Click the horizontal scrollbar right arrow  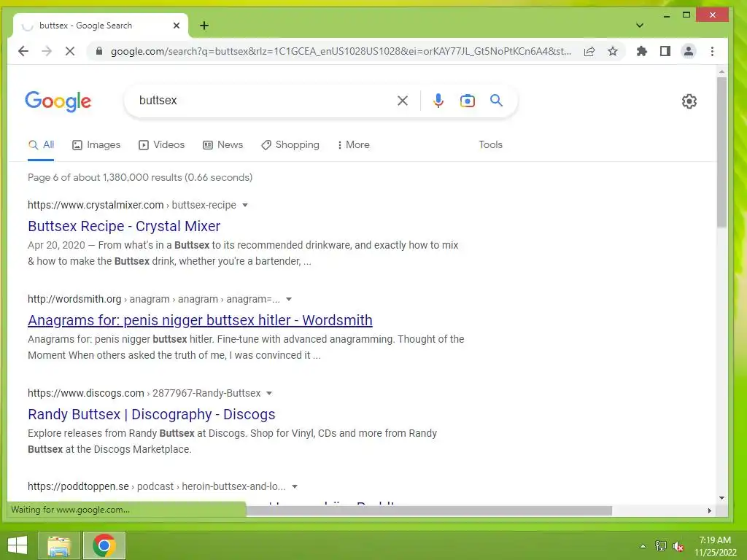710,510
